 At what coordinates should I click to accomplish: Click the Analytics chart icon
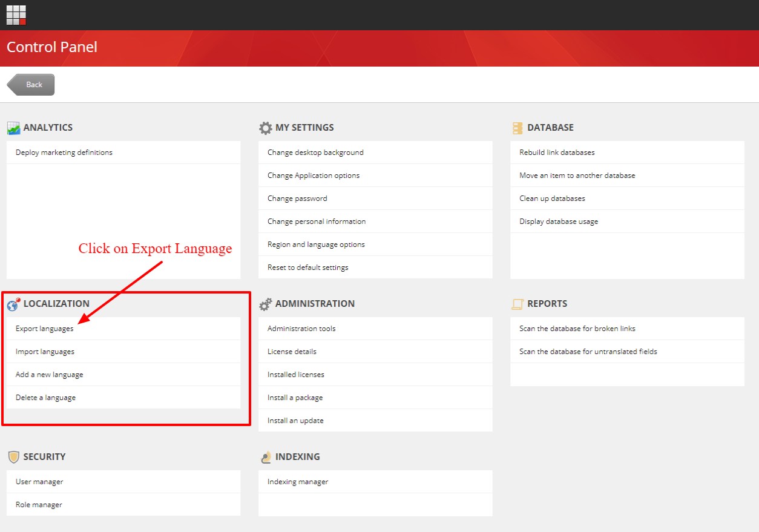click(x=13, y=128)
